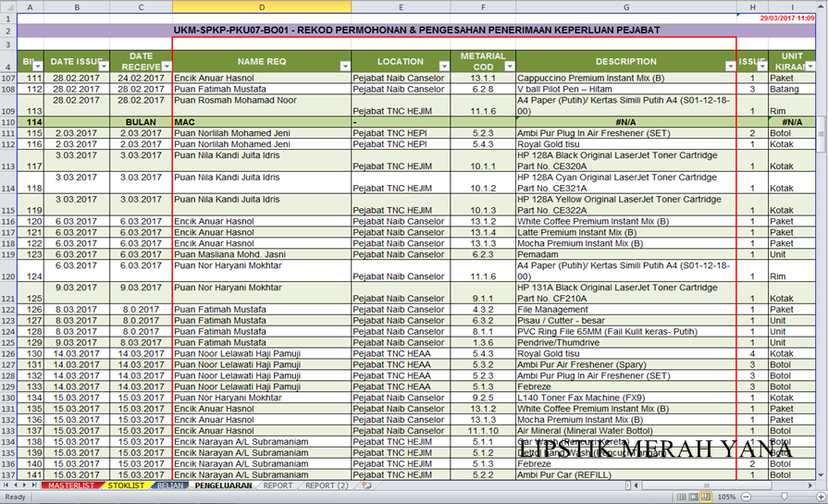
Task: Go to next sheet tab arrow
Action: click(x=25, y=485)
